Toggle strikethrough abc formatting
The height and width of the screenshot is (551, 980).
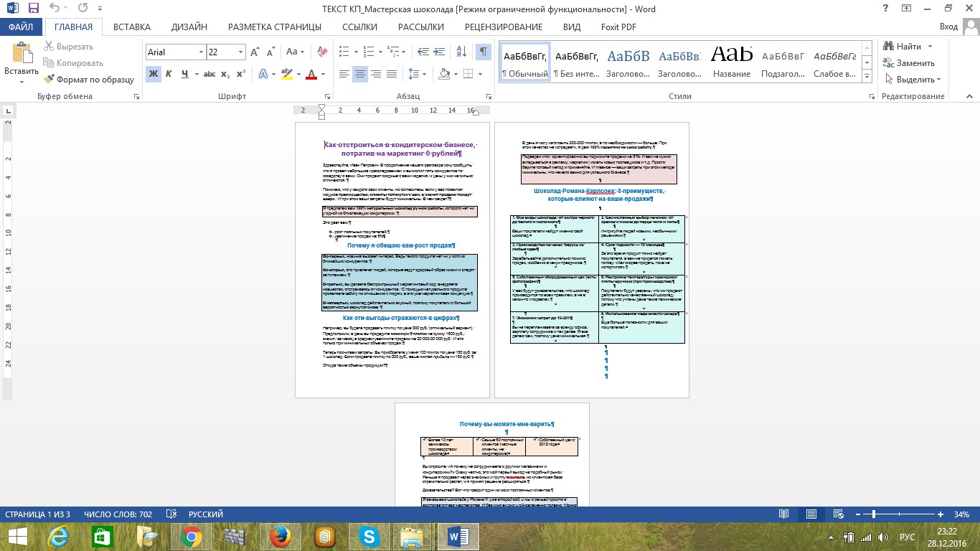209,74
